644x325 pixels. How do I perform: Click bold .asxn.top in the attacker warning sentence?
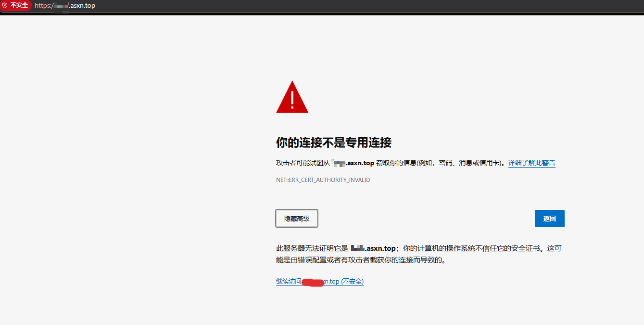[x=359, y=163]
